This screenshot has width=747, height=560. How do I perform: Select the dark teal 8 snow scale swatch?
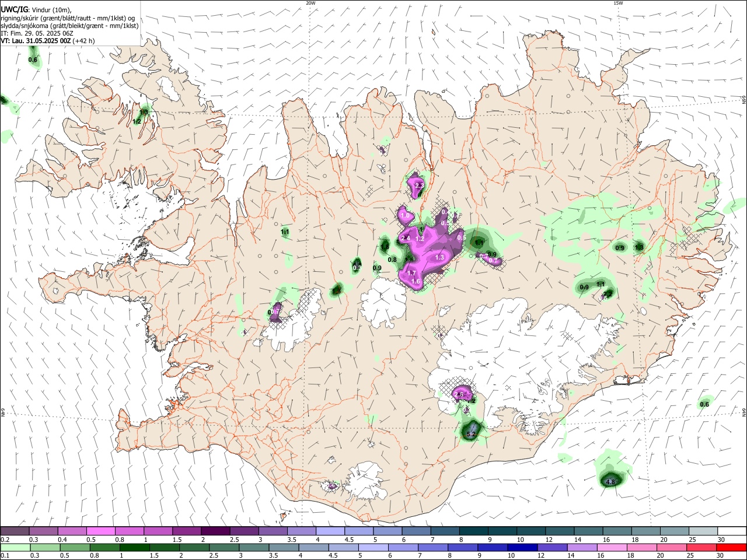click(x=474, y=531)
